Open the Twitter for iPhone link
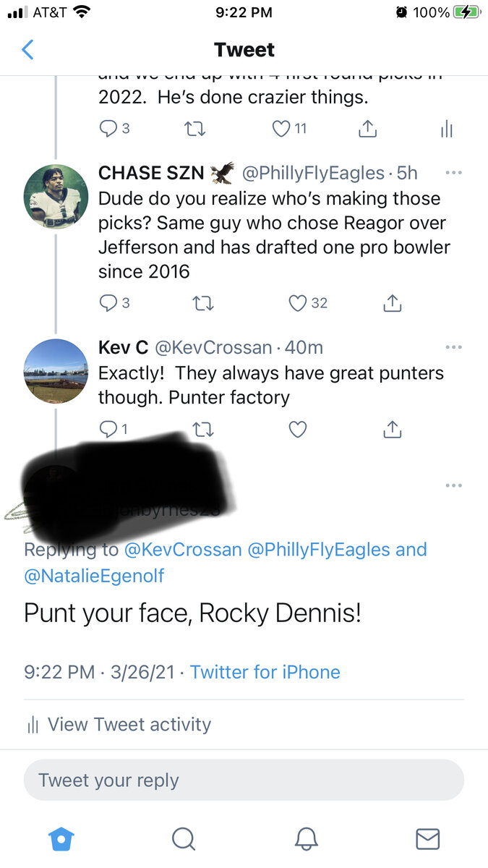Image resolution: width=488 pixels, height=868 pixels. click(265, 672)
